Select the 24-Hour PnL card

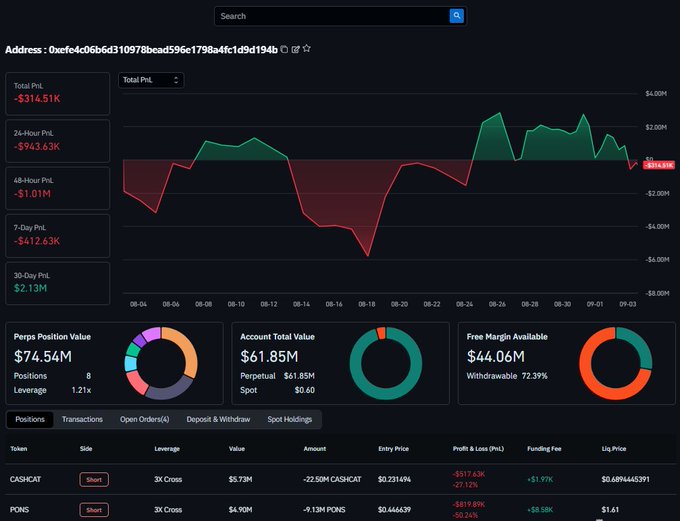[x=58, y=141]
